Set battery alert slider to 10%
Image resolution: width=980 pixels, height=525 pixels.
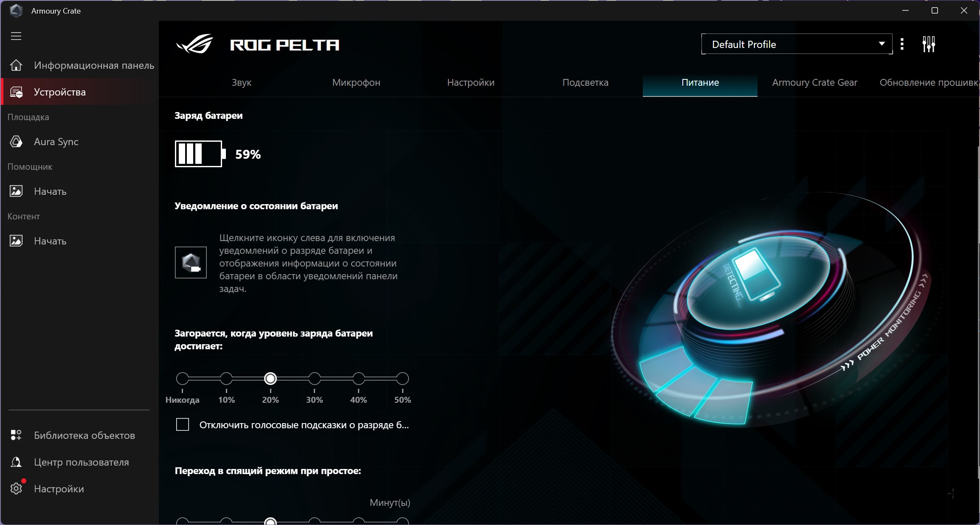click(226, 378)
